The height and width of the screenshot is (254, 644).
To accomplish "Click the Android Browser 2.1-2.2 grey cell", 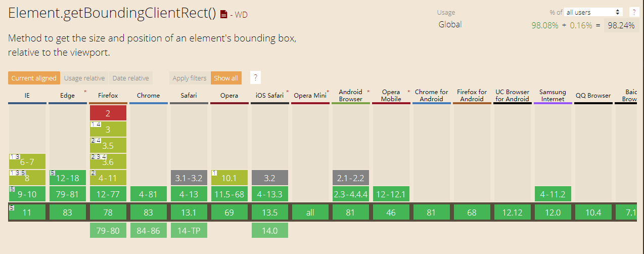I will tap(350, 178).
